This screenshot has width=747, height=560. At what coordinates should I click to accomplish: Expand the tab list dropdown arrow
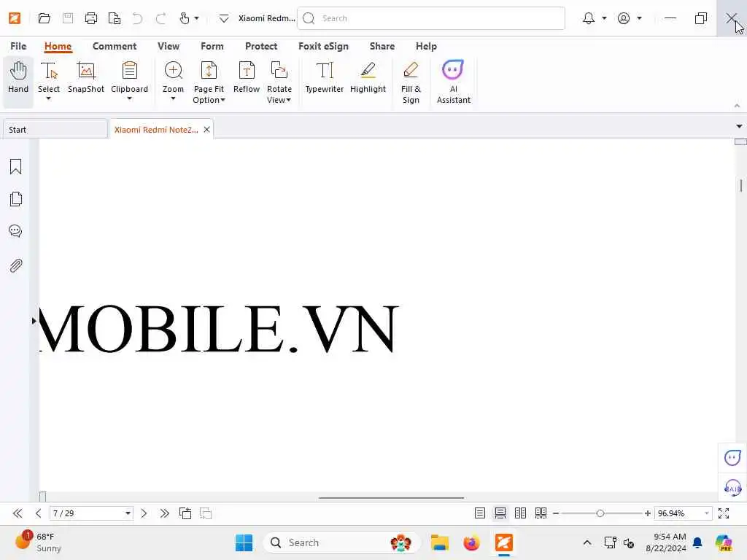(739, 126)
